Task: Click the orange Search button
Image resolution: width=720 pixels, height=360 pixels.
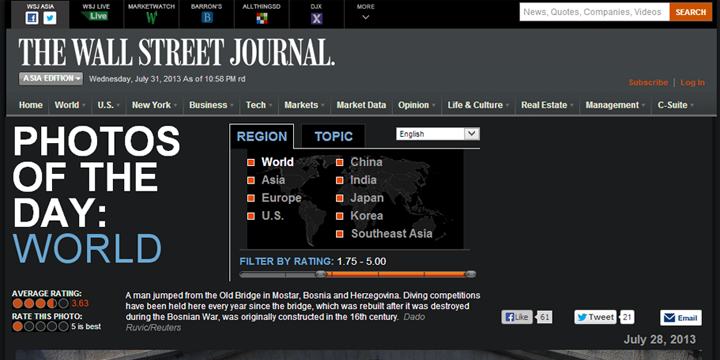Action: (x=691, y=12)
